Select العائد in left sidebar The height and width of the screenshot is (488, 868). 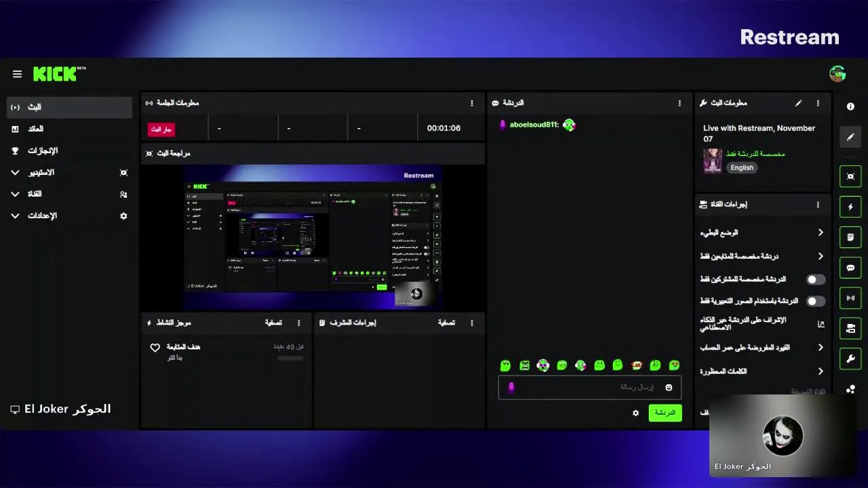(x=69, y=129)
